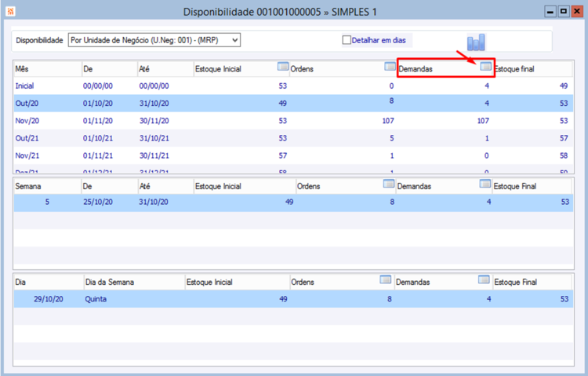The image size is (588, 376).
Task: Click Demandas value 107 in Nov/20 row
Action: click(x=483, y=121)
